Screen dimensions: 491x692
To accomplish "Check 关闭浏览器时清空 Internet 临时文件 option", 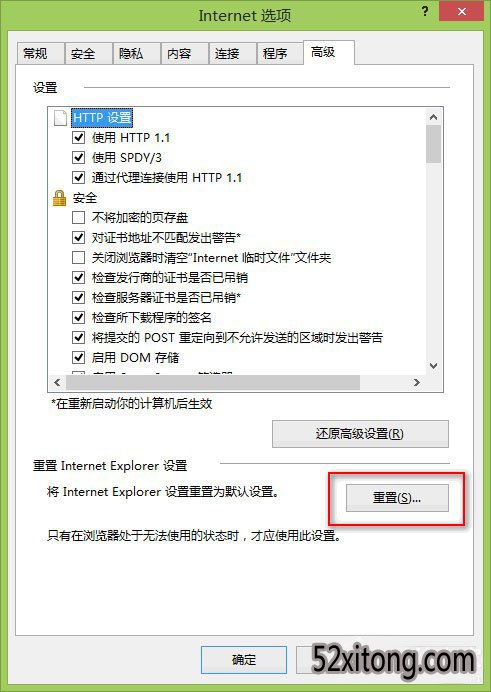I will (79, 258).
